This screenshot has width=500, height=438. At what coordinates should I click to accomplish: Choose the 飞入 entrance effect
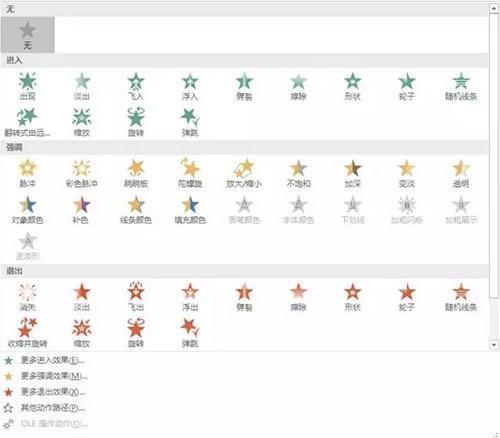pos(136,86)
